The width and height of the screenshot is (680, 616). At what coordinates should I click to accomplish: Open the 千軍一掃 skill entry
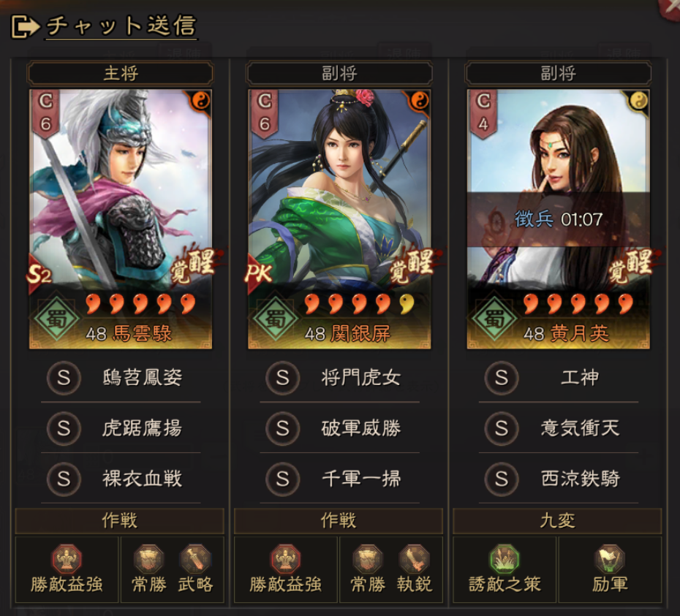click(x=339, y=479)
